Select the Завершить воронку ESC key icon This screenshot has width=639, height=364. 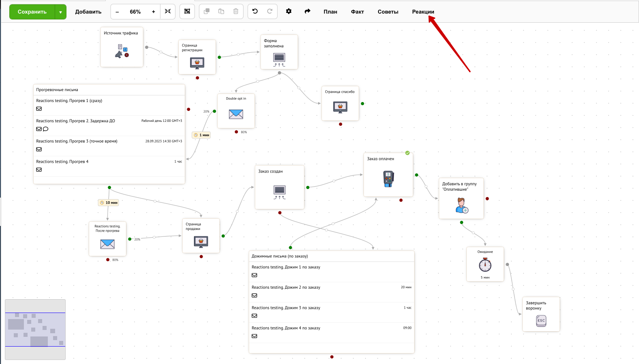[x=541, y=321]
